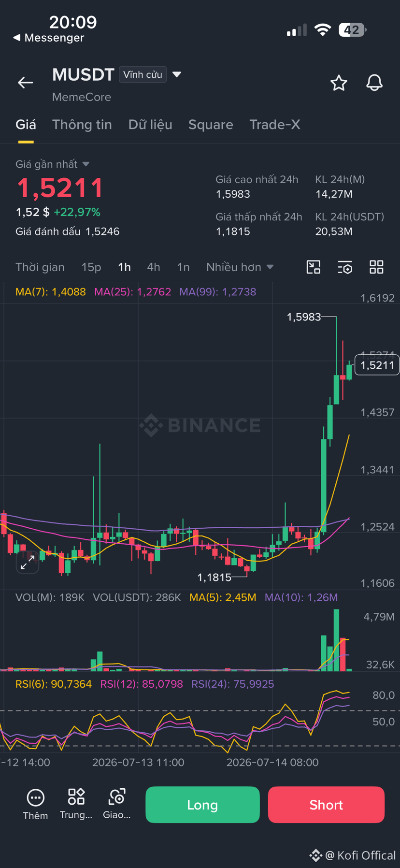Tap the RSI(12): 85,0798 label
Screen dimensions: 400x868
click(x=142, y=684)
